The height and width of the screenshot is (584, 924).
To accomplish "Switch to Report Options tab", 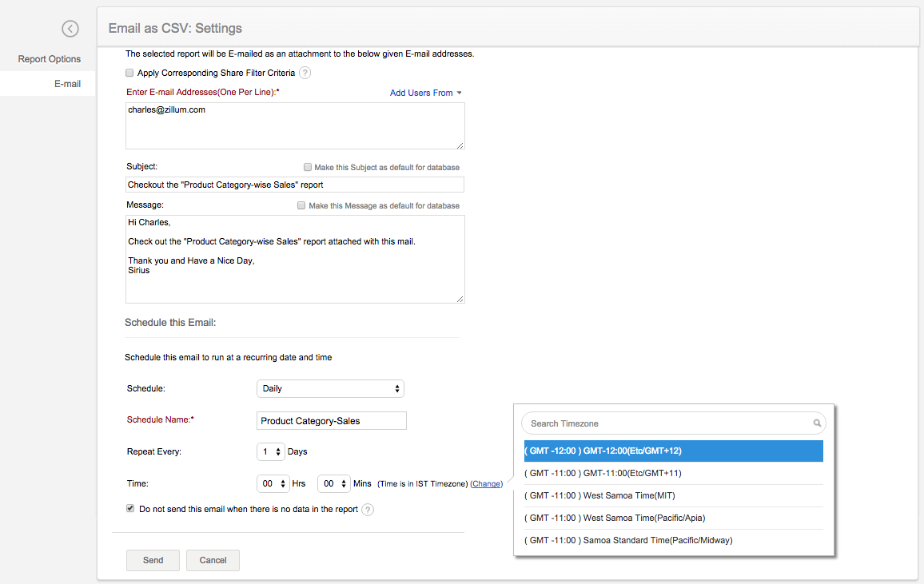I will point(50,59).
